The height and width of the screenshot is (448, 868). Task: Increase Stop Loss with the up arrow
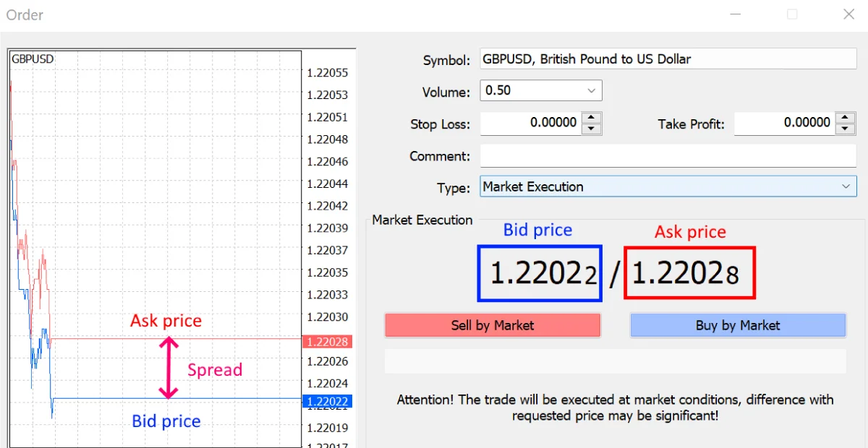click(592, 119)
